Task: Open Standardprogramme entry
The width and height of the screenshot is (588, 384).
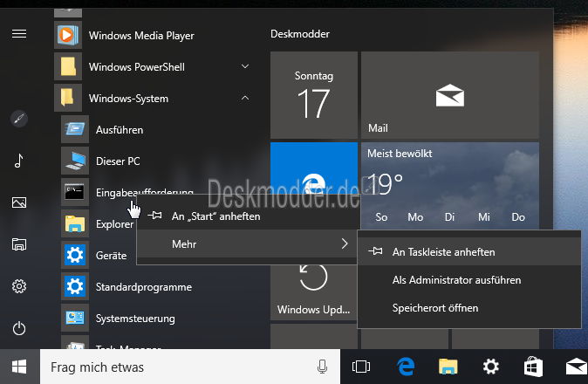Action: 158,287
